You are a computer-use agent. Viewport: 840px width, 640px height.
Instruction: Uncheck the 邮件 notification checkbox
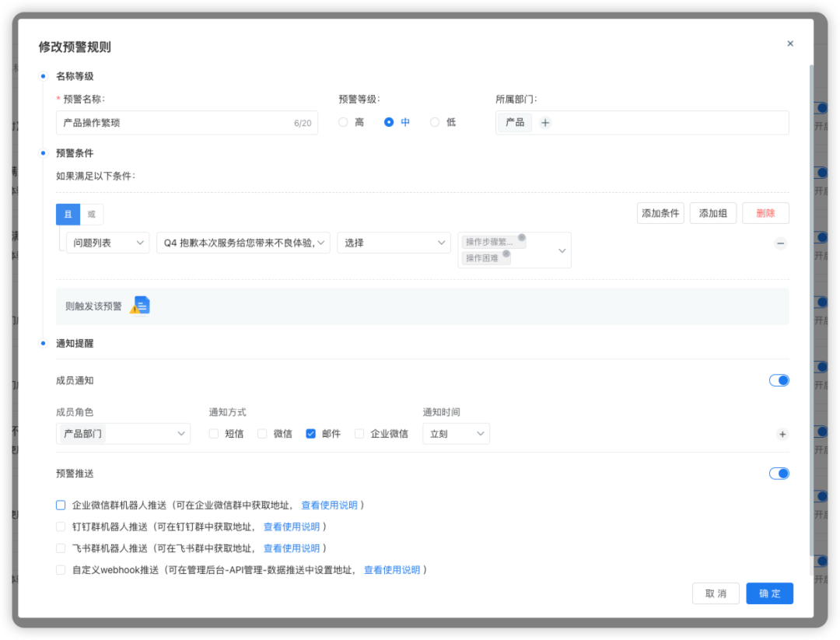pos(311,434)
